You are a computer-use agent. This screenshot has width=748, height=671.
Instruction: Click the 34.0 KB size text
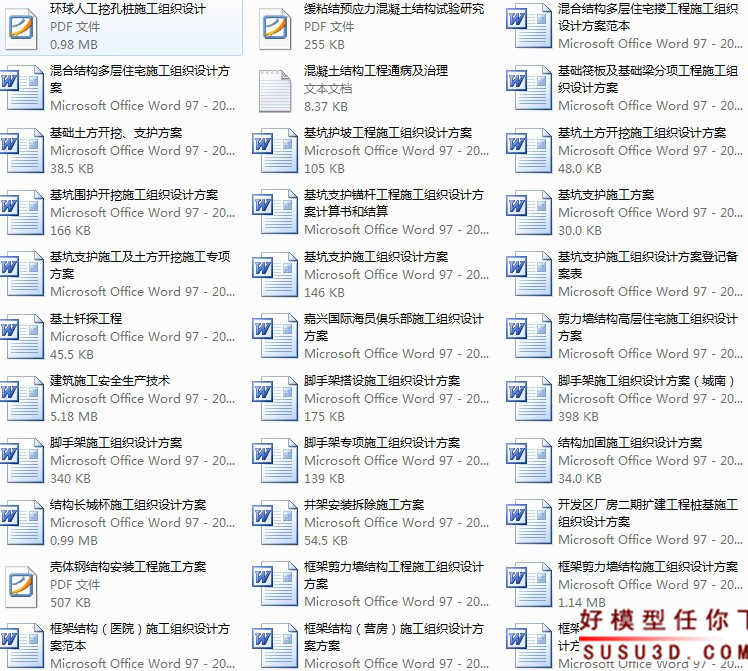click(x=580, y=478)
